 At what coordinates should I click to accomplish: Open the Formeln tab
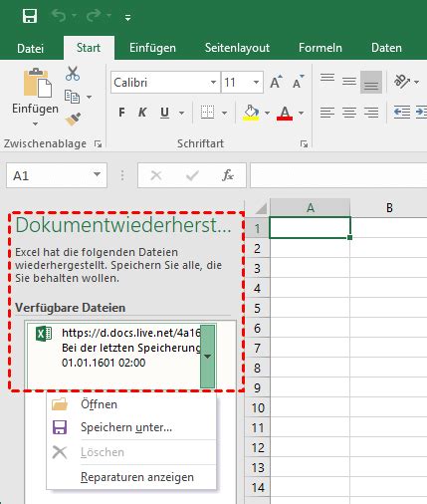point(320,48)
